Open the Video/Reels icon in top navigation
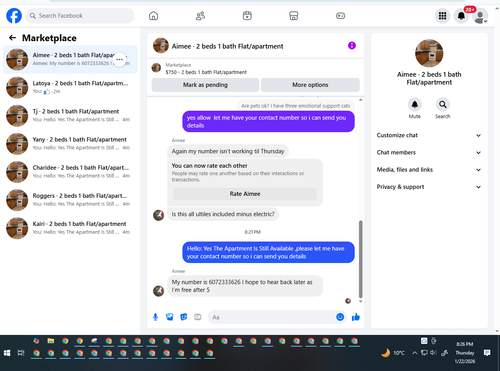The height and width of the screenshot is (371, 500). pos(247,16)
